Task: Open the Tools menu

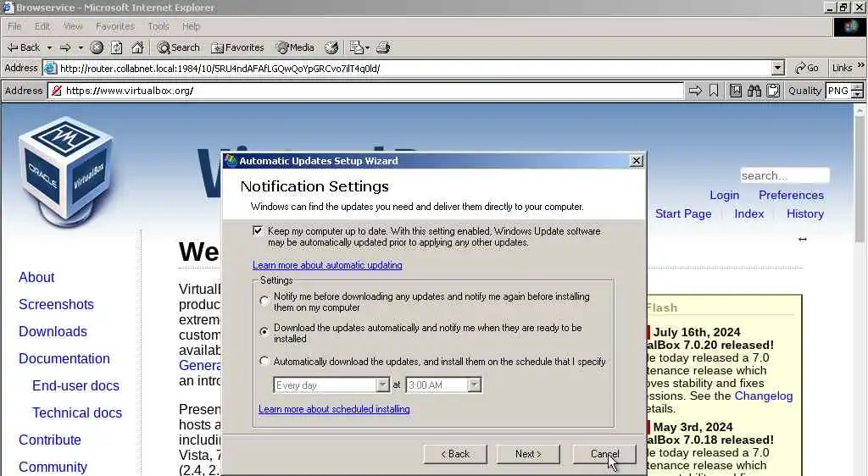Action: pos(159,26)
